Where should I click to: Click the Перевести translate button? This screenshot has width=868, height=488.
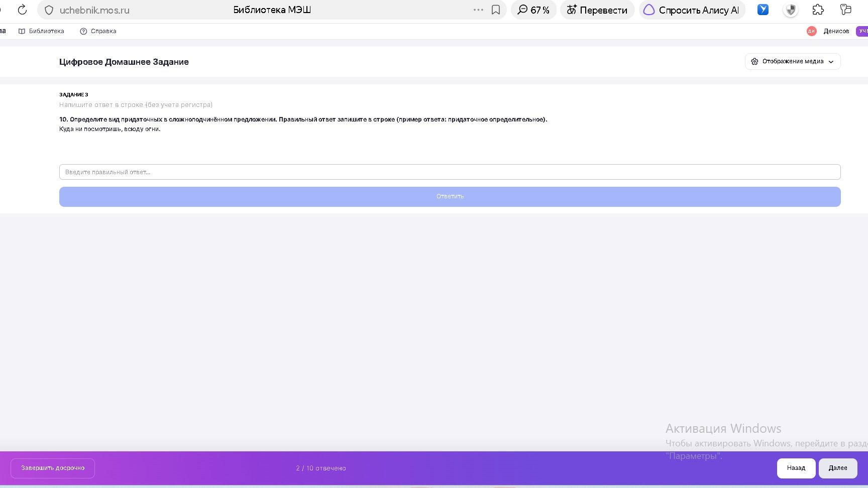(597, 10)
